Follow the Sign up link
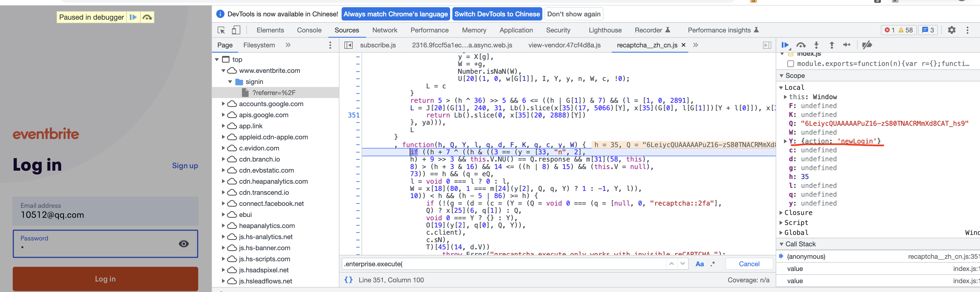The height and width of the screenshot is (292, 980). (x=185, y=166)
